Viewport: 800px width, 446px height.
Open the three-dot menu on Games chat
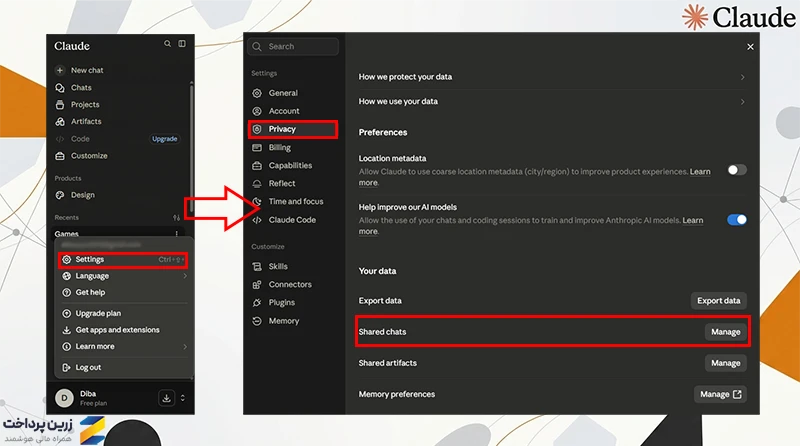[x=177, y=234]
